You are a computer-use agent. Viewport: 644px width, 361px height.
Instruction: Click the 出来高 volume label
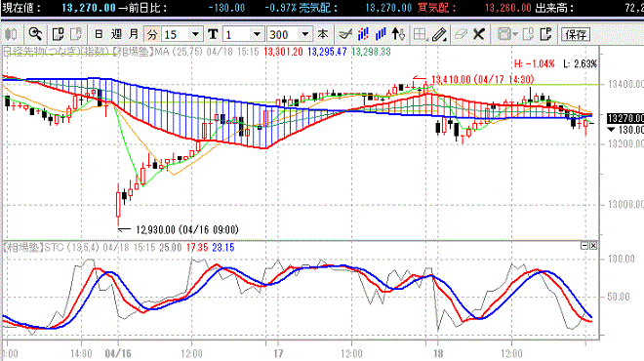tap(555, 8)
